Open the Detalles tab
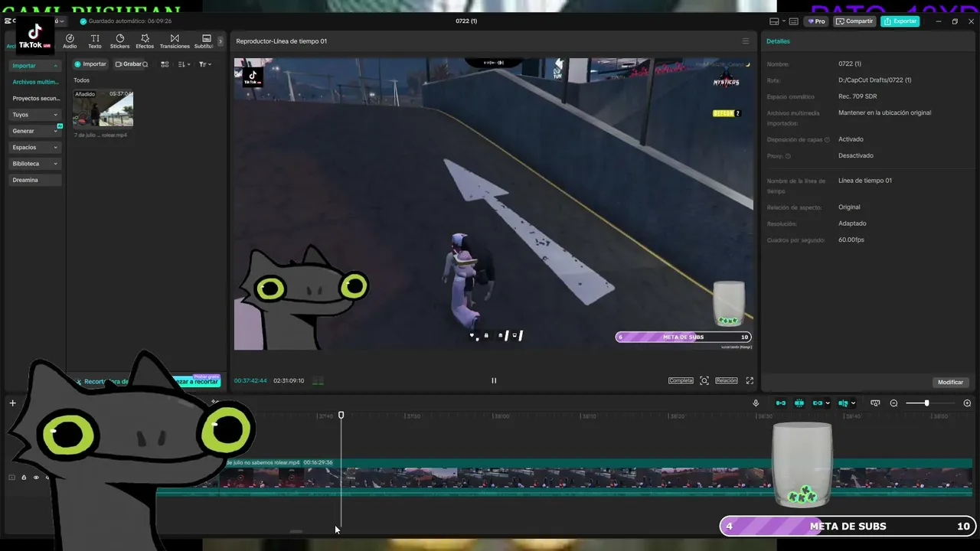Image resolution: width=980 pixels, height=551 pixels. point(778,41)
